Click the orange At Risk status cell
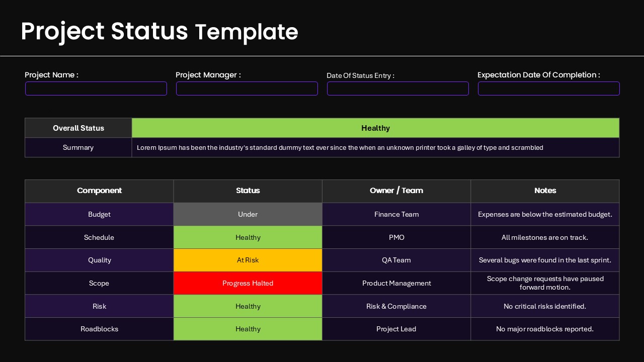644x362 pixels. [x=248, y=260]
